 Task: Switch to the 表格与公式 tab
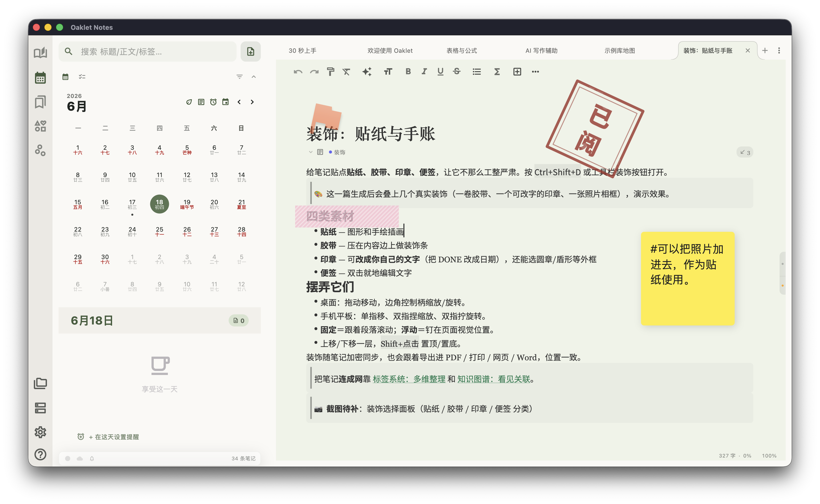462,51
